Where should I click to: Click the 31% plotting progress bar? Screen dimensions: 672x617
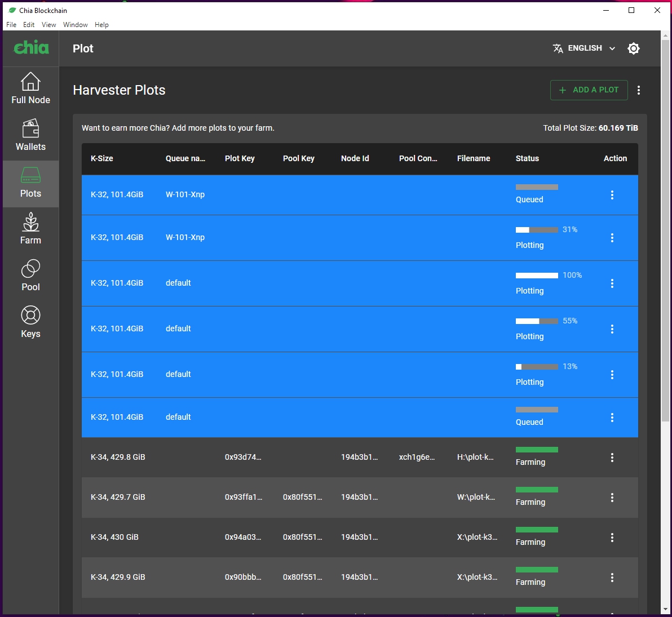click(537, 230)
